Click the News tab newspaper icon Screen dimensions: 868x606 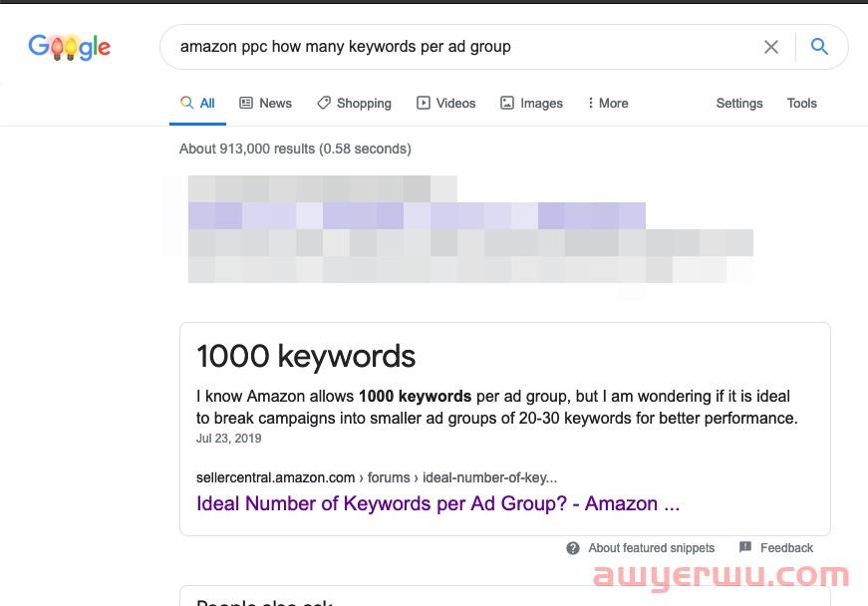click(246, 103)
